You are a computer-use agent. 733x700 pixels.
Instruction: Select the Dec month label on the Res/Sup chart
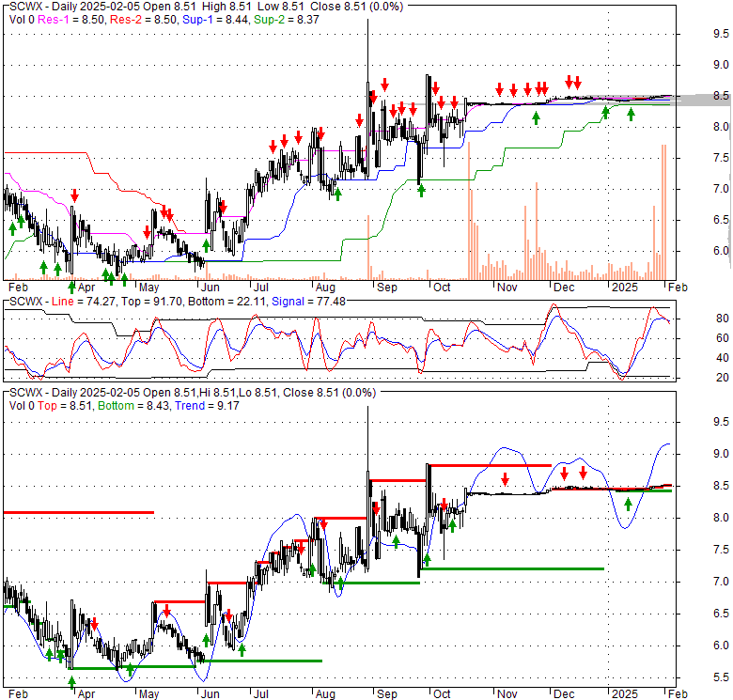click(x=564, y=288)
